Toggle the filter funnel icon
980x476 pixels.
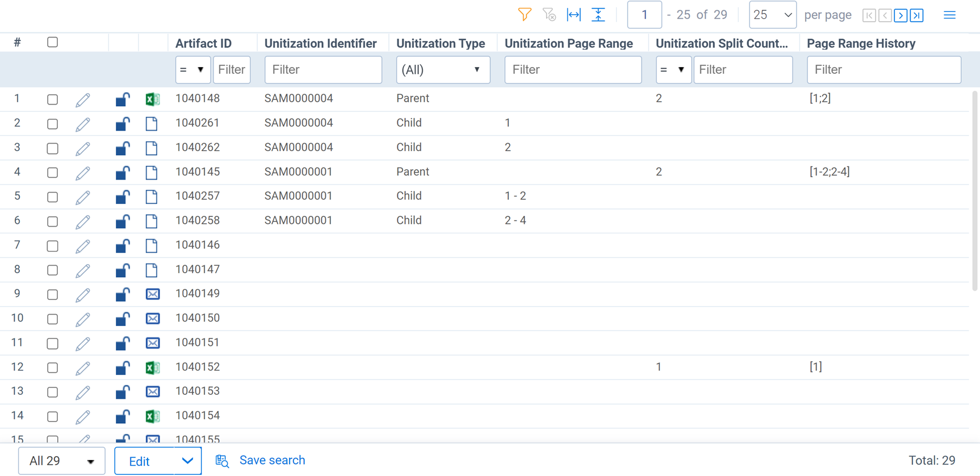(x=525, y=15)
